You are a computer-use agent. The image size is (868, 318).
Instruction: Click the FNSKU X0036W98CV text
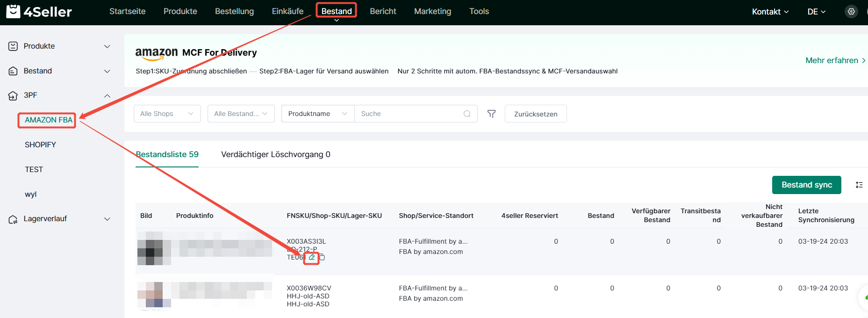[309, 288]
